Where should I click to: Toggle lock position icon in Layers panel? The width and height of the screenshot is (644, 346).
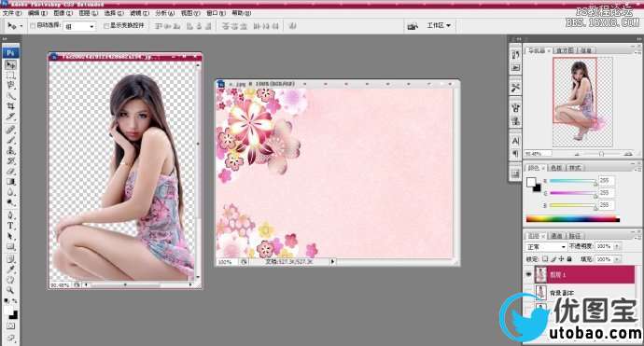click(x=561, y=259)
